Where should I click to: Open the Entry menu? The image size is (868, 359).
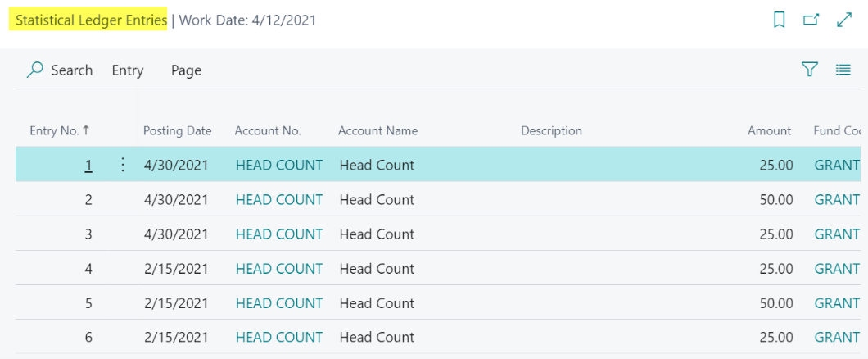point(128,70)
